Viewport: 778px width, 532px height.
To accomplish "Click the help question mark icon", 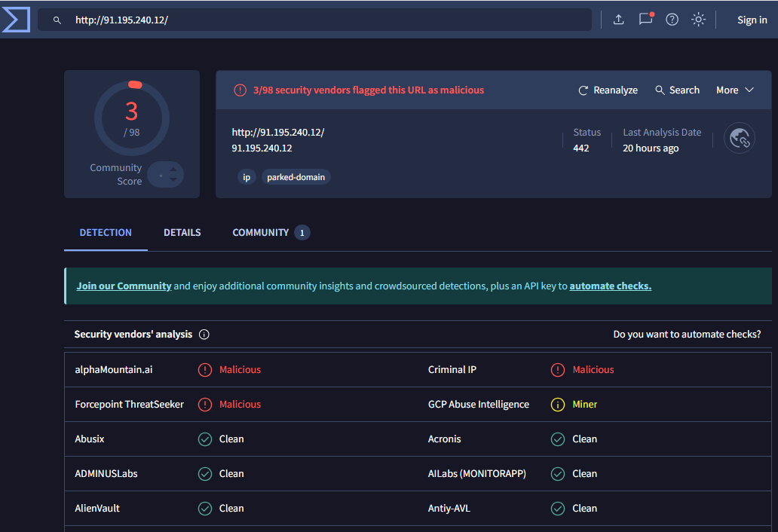I will click(672, 20).
